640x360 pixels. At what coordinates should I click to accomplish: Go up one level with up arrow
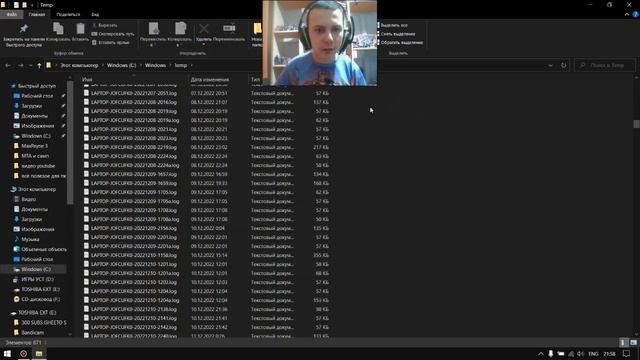(x=39, y=65)
